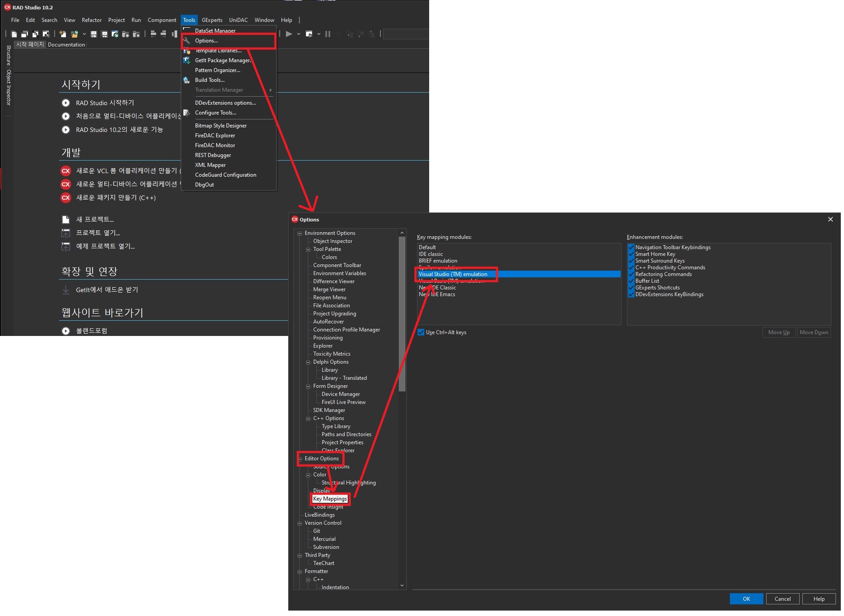Image resolution: width=844 pixels, height=616 pixels.
Task: Toggle Smart Home Key checkbox
Action: pyautogui.click(x=631, y=254)
